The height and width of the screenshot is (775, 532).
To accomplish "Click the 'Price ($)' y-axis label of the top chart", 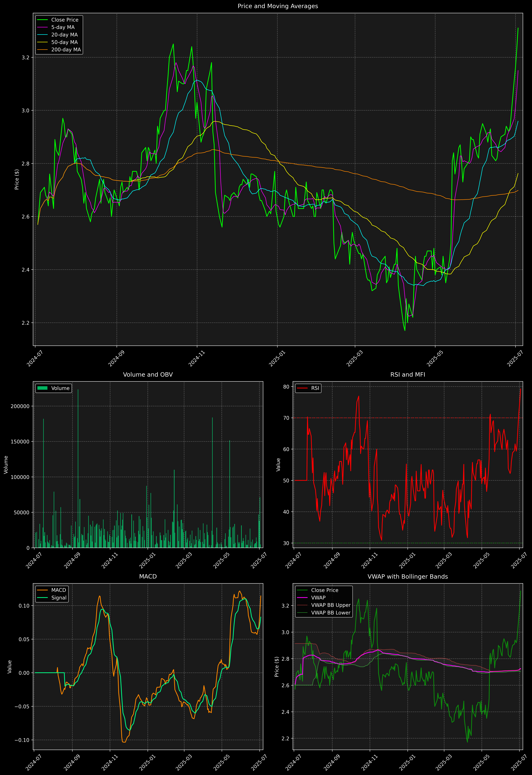I will point(17,179).
